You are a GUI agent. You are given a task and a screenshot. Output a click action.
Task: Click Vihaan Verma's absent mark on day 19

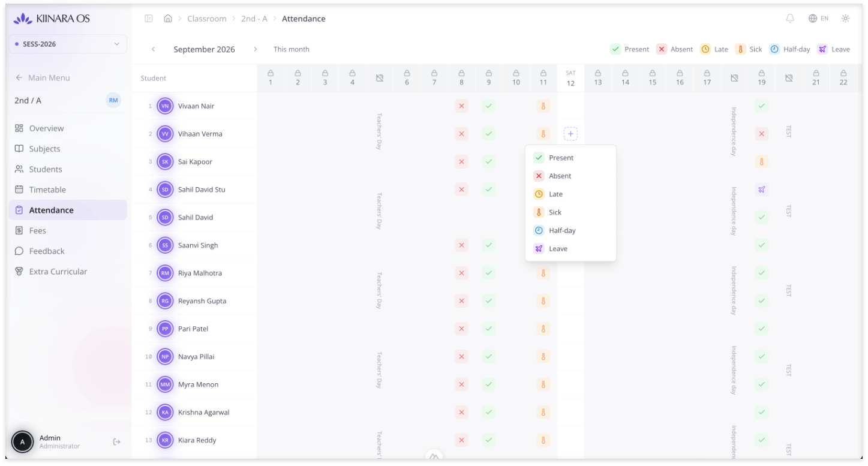[x=761, y=134]
